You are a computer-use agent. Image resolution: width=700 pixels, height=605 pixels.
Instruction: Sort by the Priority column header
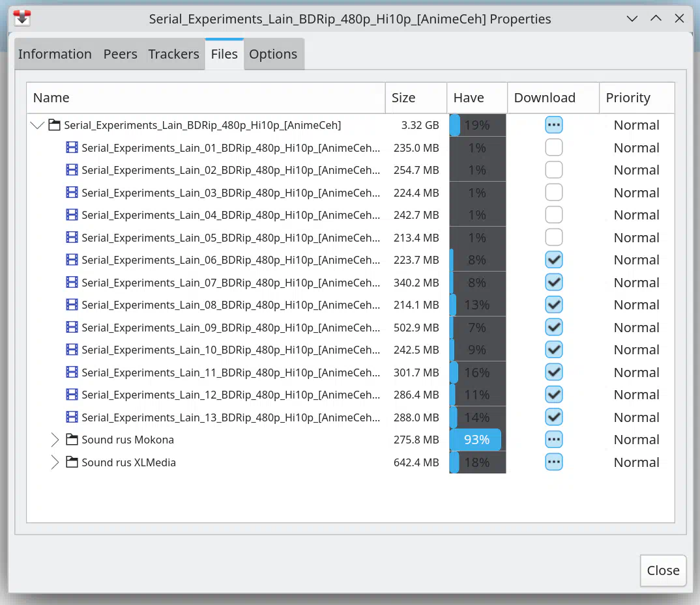click(637, 98)
